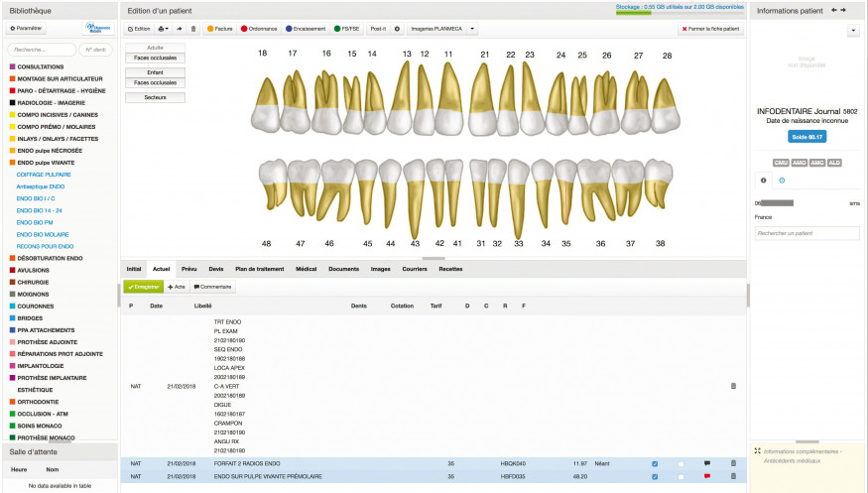Click the Rechercher un patient field
868x493 pixels.
806,233
